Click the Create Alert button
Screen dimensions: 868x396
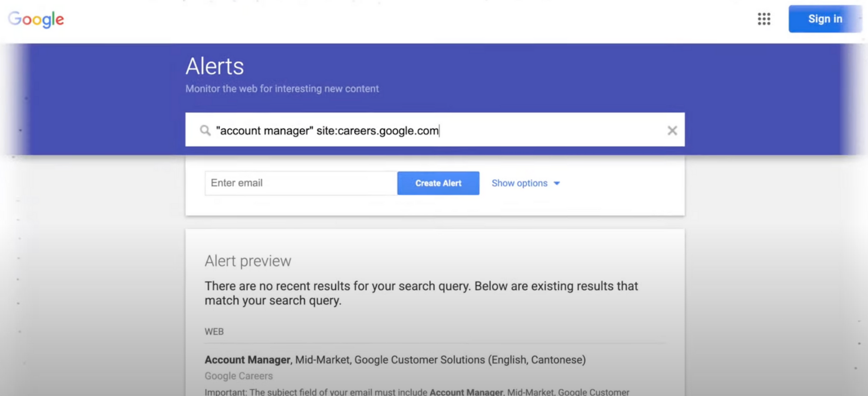438,183
